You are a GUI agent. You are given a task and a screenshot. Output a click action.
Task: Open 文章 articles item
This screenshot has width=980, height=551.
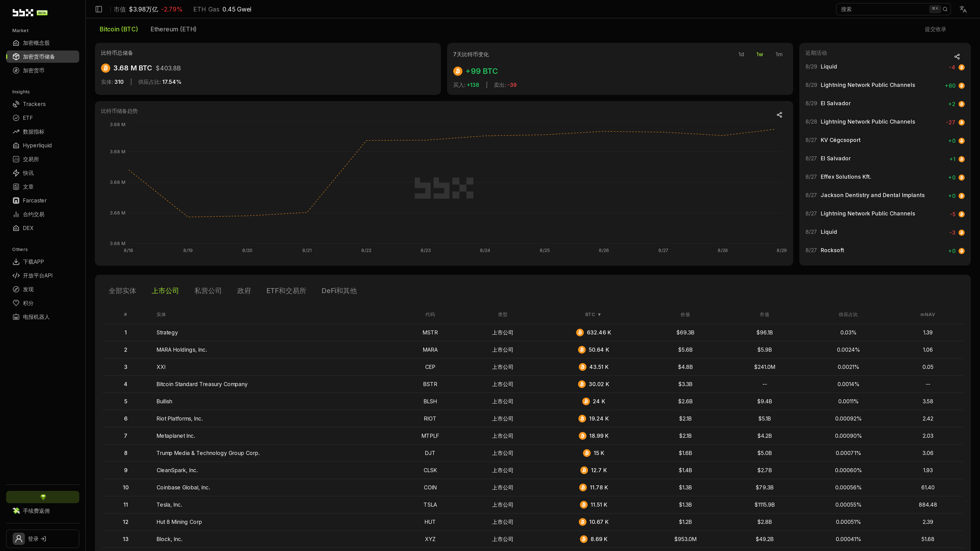pos(43,187)
